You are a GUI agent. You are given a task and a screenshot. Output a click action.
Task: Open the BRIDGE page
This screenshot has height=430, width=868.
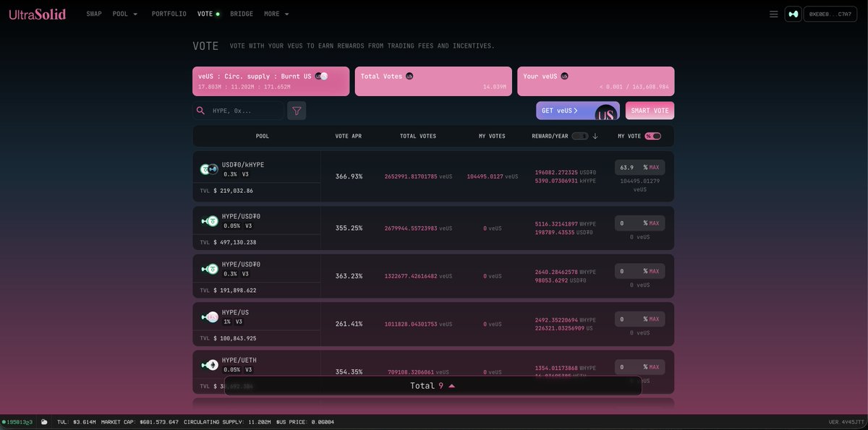[241, 13]
